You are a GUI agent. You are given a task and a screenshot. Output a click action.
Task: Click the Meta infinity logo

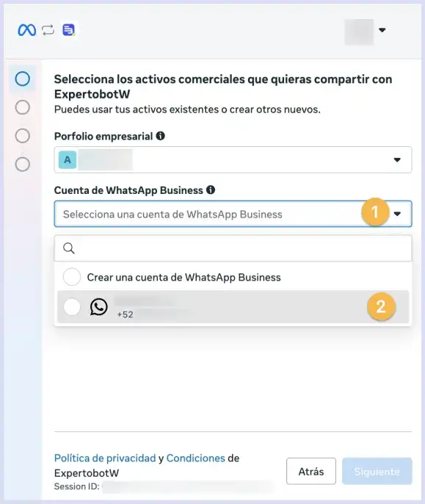tap(26, 30)
